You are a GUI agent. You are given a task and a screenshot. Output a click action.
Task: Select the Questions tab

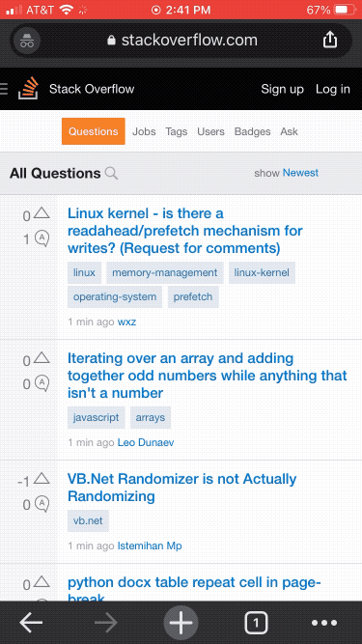coord(94,131)
